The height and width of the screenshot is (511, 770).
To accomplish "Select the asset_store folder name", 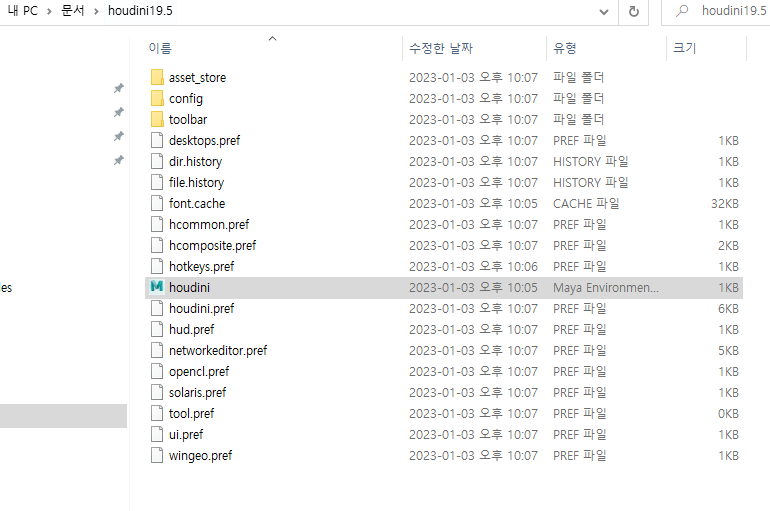I will tap(197, 78).
